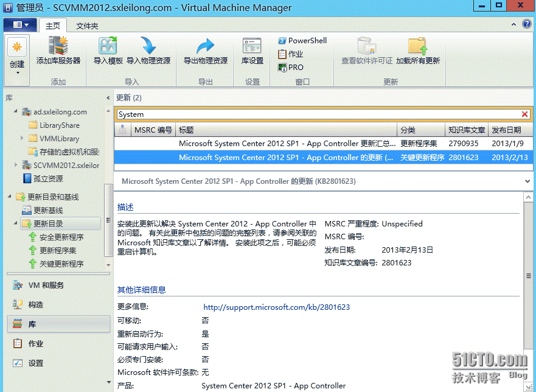This screenshot has width=536, height=392.
Task: Click details pane scrollbar up arrow
Action: click(x=528, y=197)
